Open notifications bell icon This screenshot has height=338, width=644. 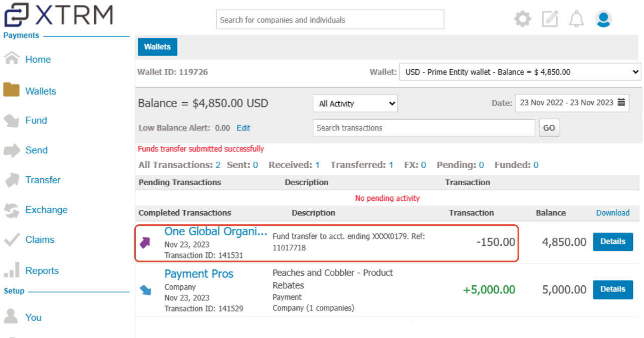[577, 19]
